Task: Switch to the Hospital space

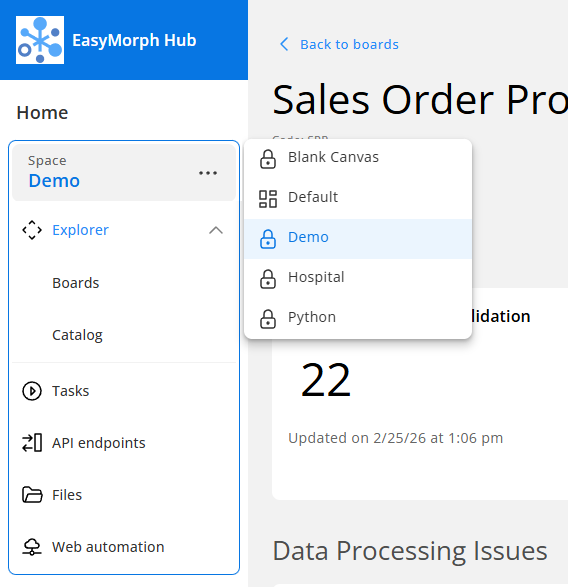Action: pos(358,279)
